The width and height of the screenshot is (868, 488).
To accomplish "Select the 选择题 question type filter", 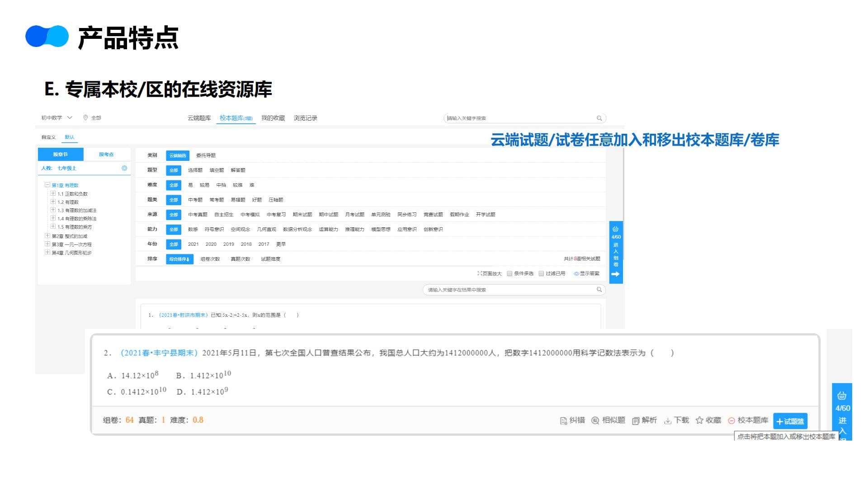I will pos(195,170).
